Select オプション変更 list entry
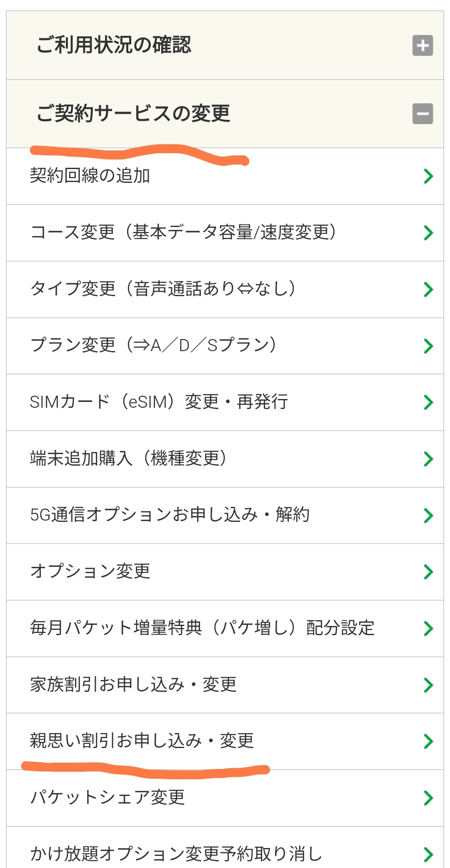Screen dimensions: 450x868 (x=90, y=571)
